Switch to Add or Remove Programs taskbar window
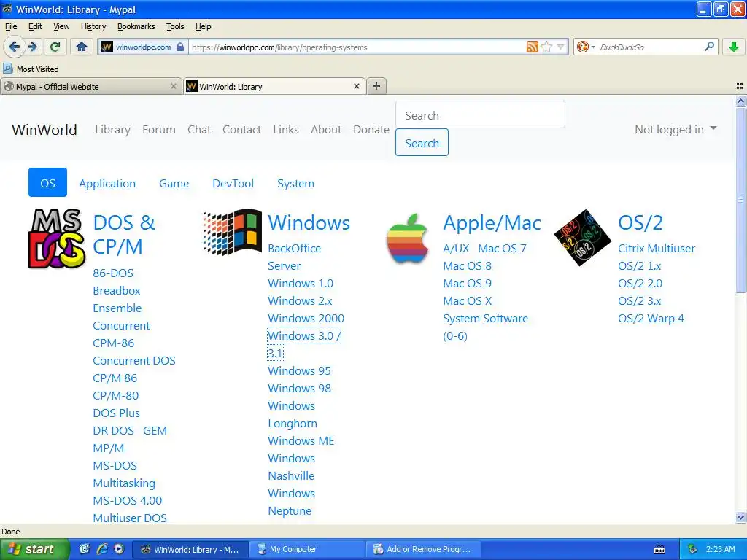Screen dimensions: 747x560 point(423,549)
